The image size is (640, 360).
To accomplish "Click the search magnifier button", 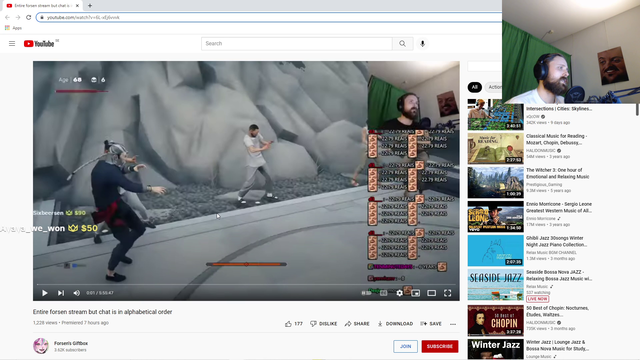I will (x=402, y=44).
